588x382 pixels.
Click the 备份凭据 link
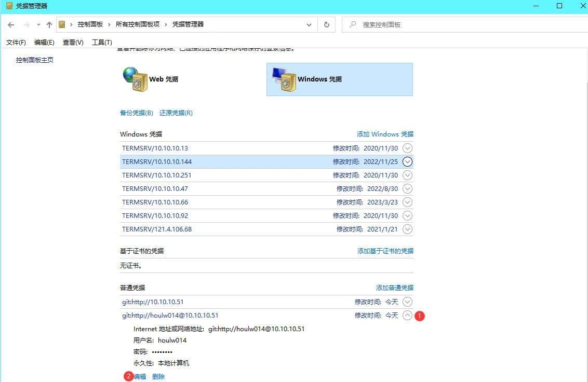pyautogui.click(x=136, y=113)
